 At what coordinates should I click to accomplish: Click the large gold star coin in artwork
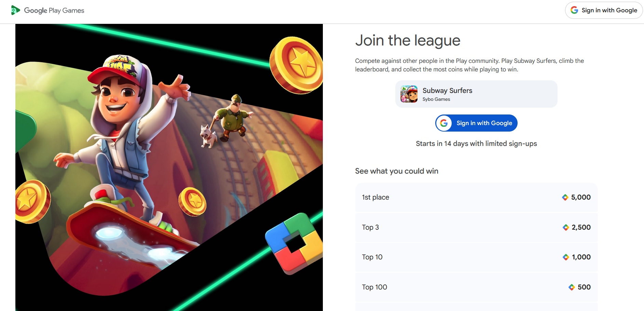pos(297,65)
